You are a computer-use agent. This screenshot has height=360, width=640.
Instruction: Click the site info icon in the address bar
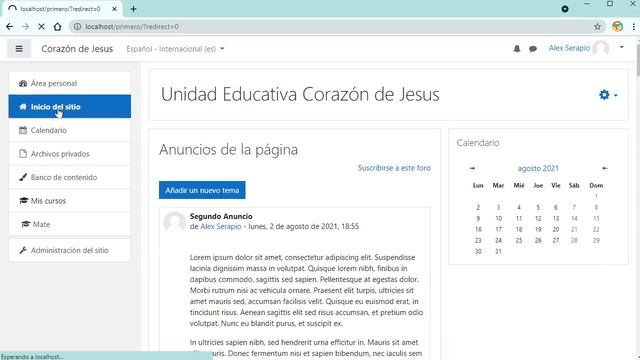77,27
